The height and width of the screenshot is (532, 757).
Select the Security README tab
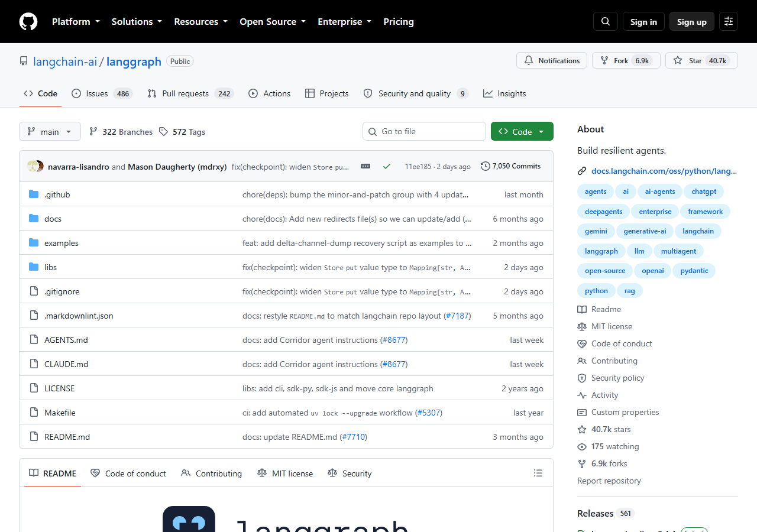(x=350, y=473)
